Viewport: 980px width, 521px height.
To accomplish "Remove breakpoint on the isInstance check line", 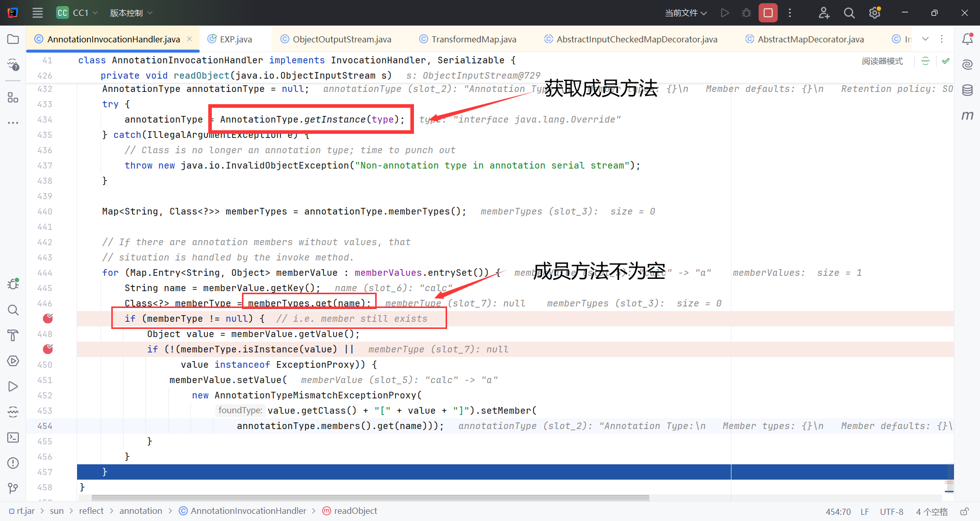I will point(48,349).
